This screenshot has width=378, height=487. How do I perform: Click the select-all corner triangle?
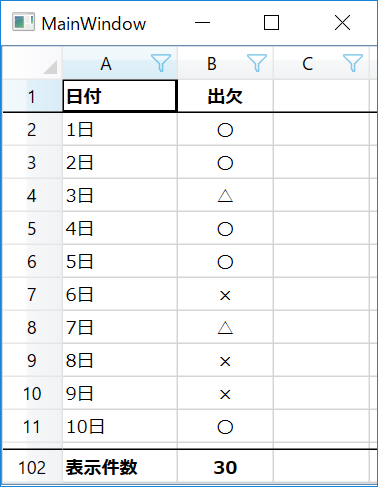point(50,67)
